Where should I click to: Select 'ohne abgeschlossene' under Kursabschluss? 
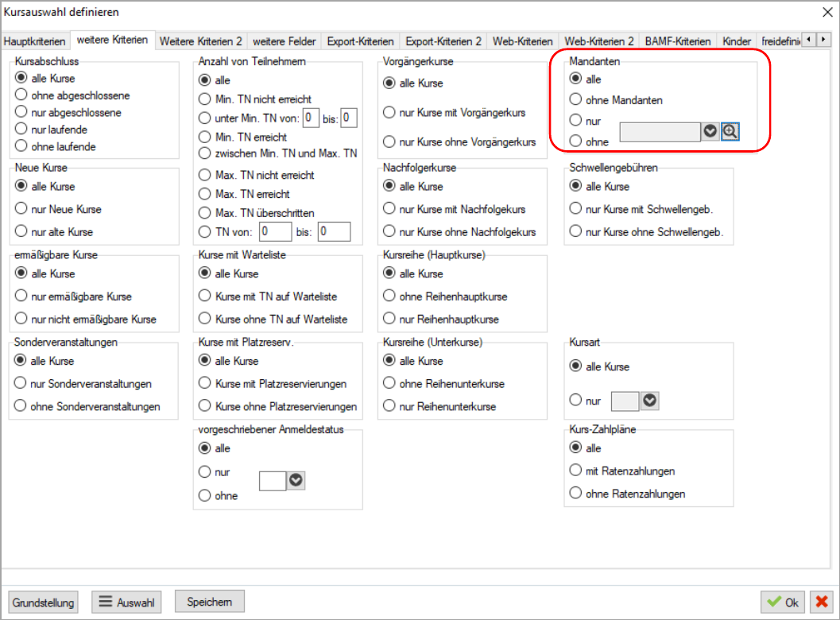(x=72, y=95)
